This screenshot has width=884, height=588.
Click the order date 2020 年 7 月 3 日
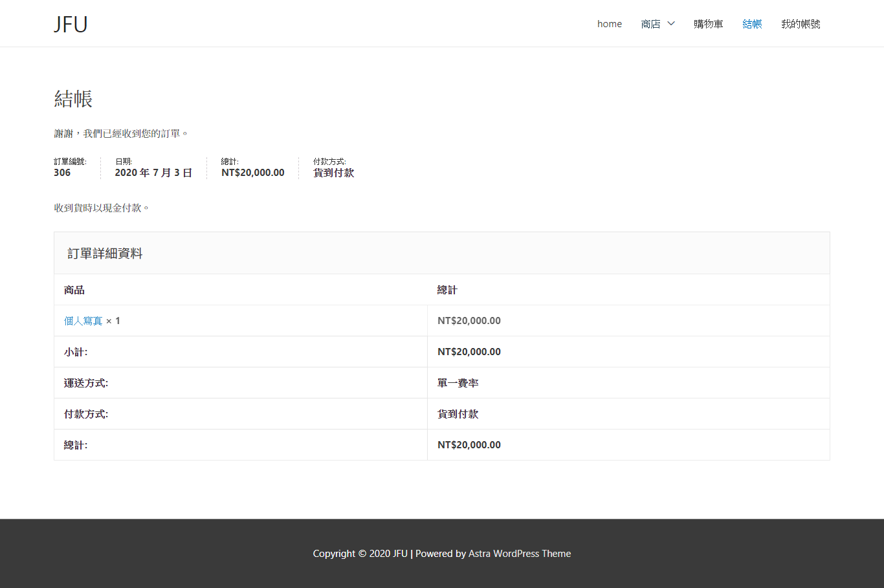(x=153, y=173)
